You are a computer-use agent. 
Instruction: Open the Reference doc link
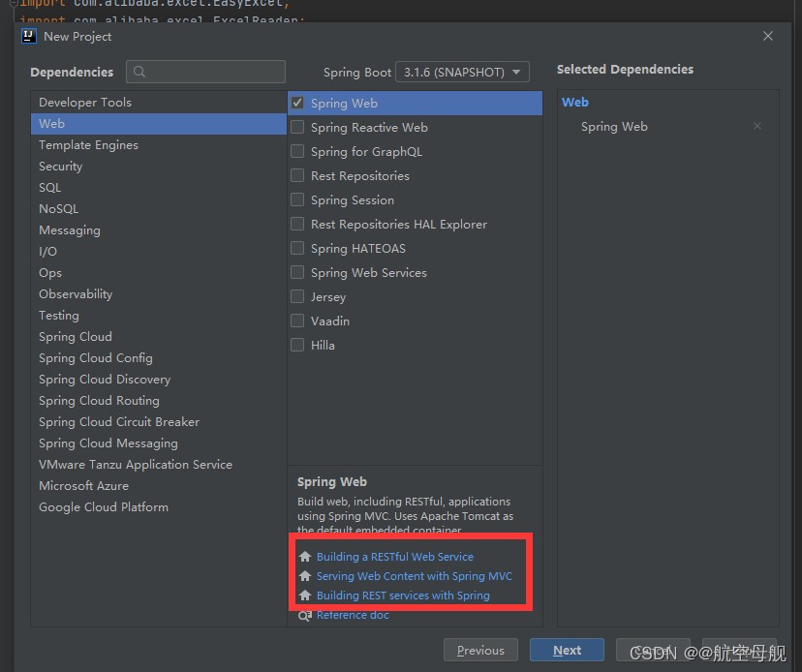click(x=353, y=615)
